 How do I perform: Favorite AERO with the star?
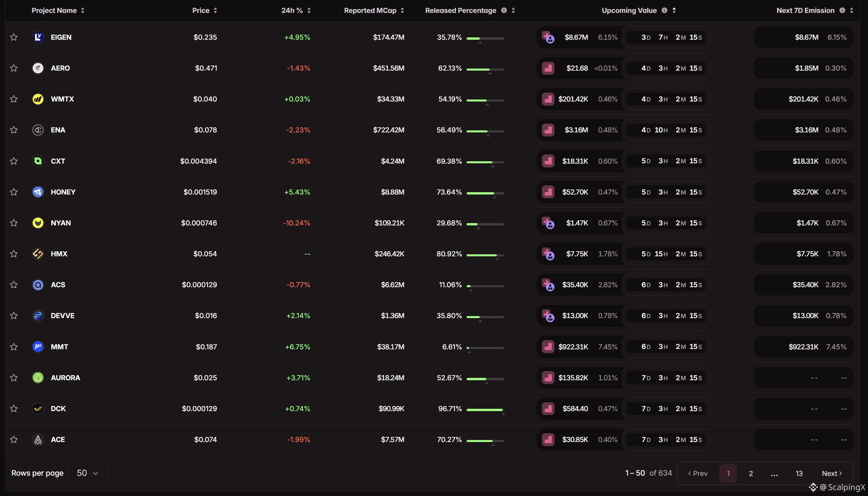tap(14, 68)
